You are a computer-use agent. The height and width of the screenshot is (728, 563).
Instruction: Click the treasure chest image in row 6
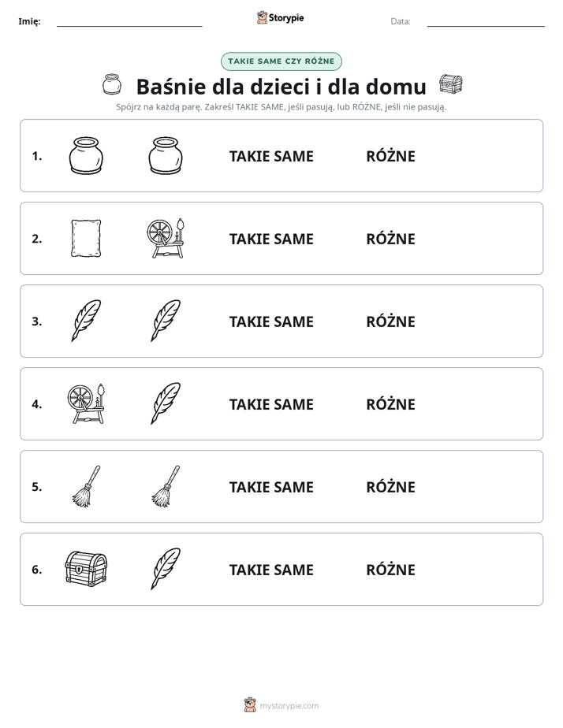click(x=86, y=569)
